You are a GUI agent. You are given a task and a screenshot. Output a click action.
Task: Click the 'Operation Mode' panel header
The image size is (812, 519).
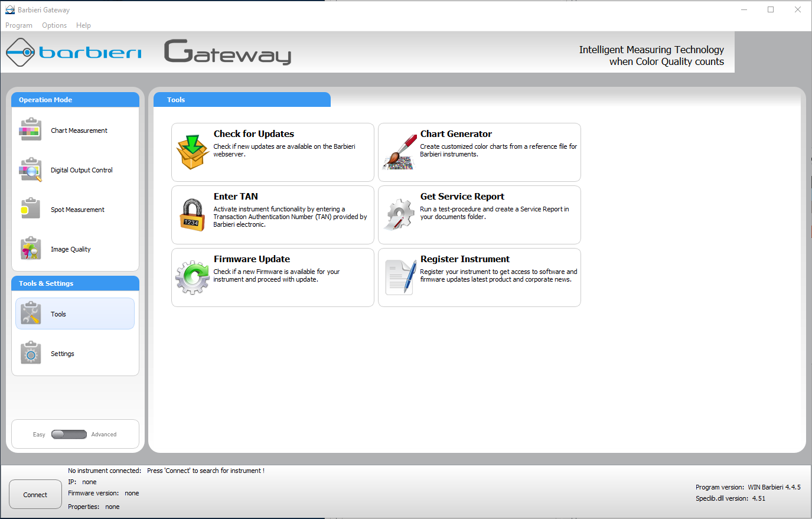[76, 100]
